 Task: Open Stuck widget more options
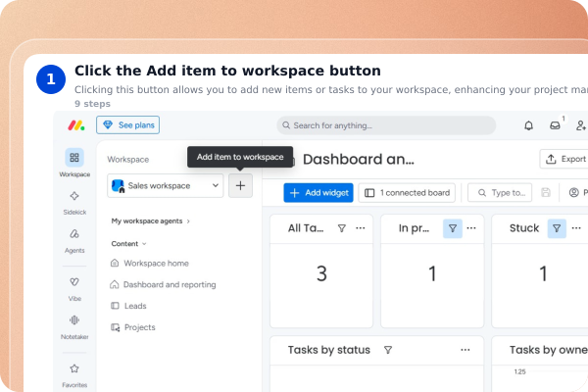[576, 228]
